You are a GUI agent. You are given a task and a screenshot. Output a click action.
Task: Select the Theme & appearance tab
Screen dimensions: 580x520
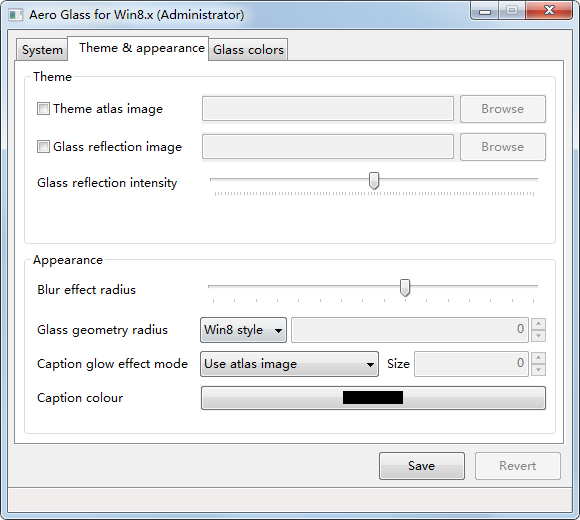tap(138, 48)
